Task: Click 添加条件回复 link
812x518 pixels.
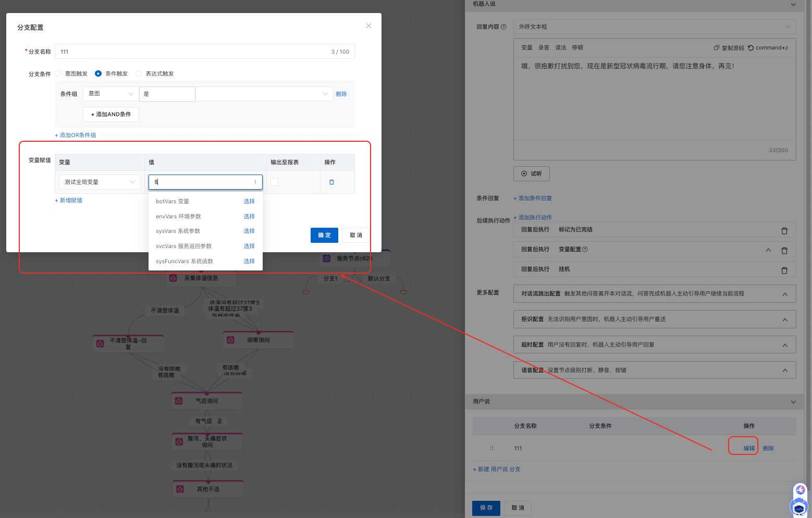Action: [x=533, y=199]
